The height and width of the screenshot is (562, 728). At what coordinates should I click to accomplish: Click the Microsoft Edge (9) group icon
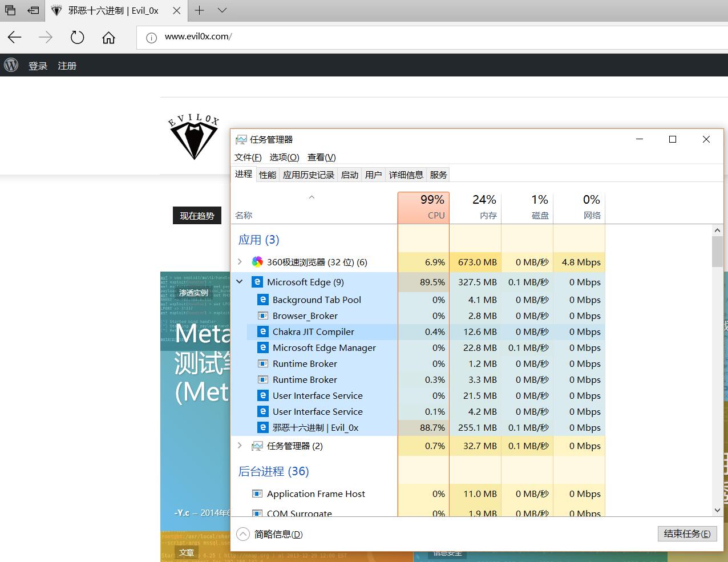(x=257, y=282)
